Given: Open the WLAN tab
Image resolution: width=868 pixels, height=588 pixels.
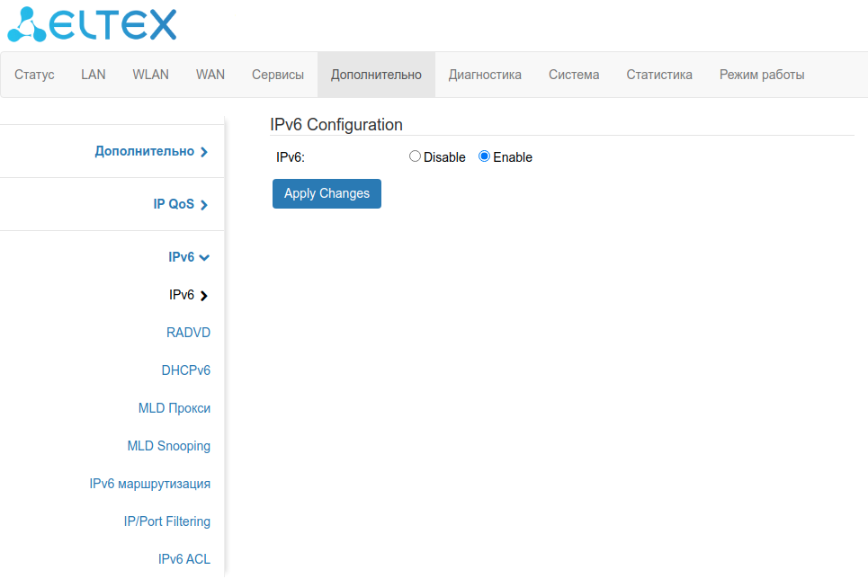Looking at the screenshot, I should 151,75.
